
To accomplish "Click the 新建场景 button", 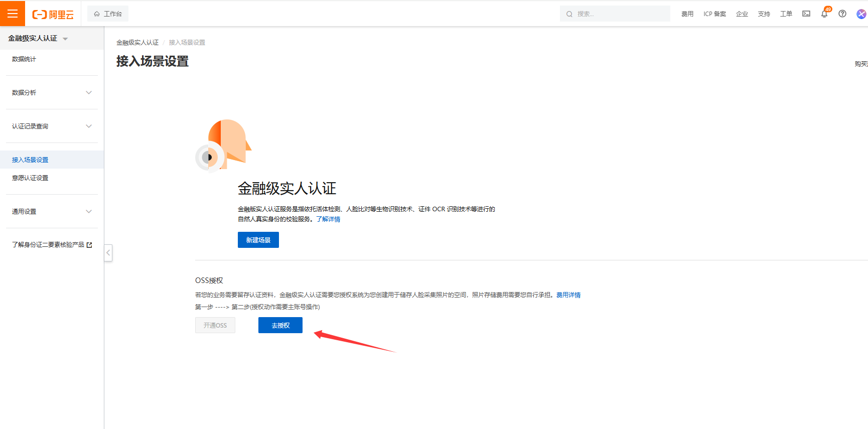I will 258,240.
